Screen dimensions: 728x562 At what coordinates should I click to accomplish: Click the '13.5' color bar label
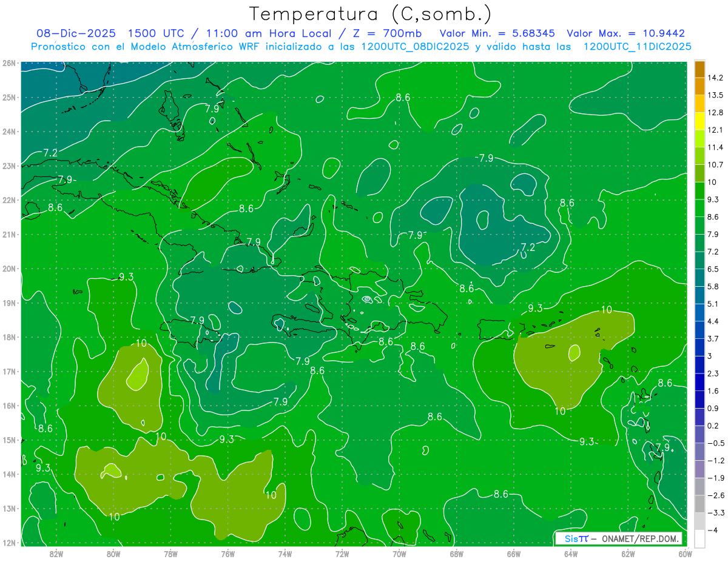pyautogui.click(x=715, y=95)
